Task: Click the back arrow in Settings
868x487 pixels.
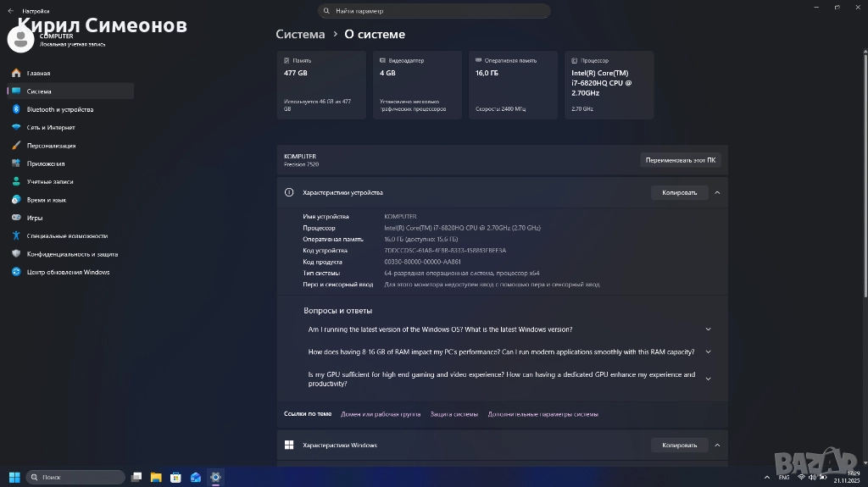Action: tap(10, 10)
